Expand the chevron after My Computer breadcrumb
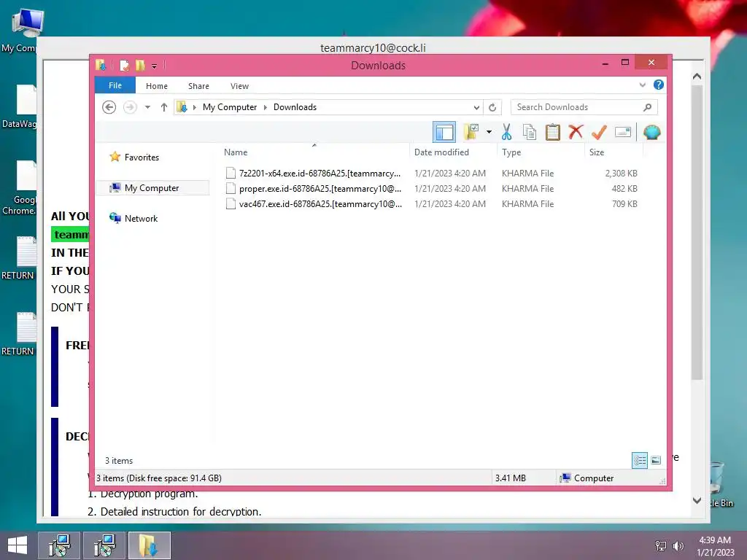 pyautogui.click(x=266, y=107)
